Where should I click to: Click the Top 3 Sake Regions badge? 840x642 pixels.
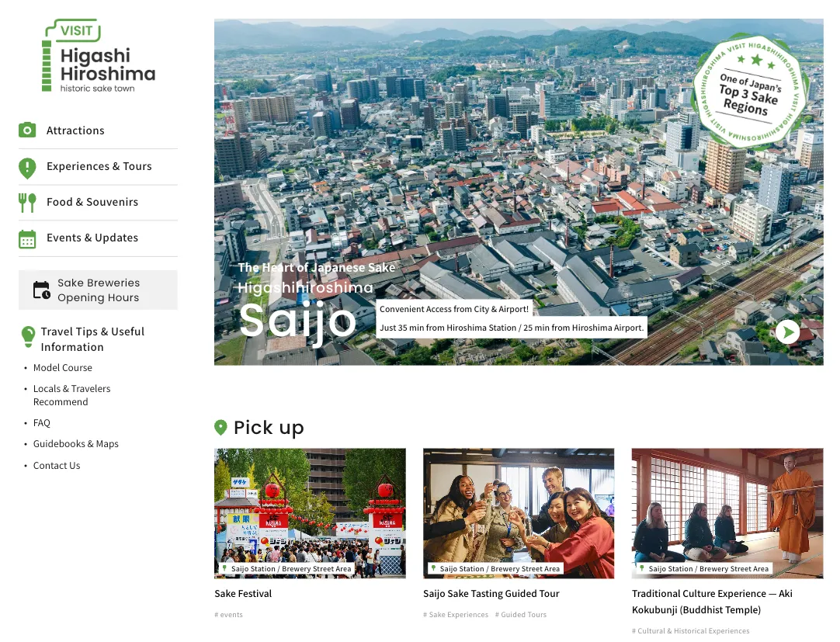click(748, 91)
